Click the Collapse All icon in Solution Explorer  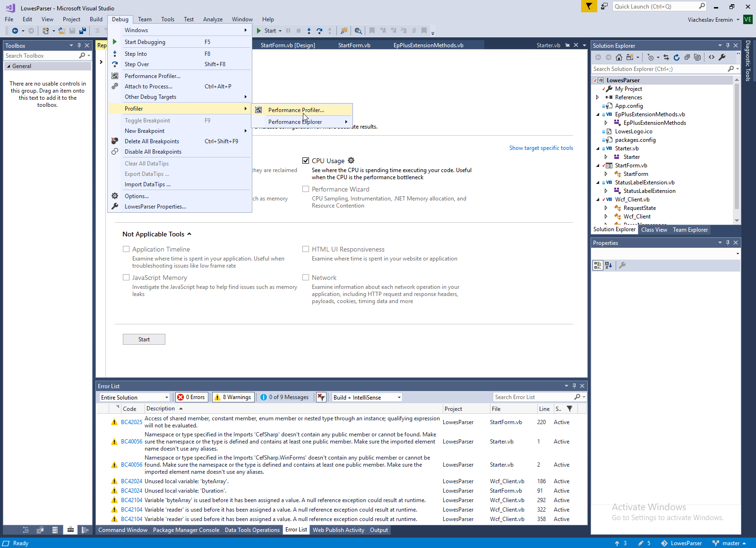point(687,57)
